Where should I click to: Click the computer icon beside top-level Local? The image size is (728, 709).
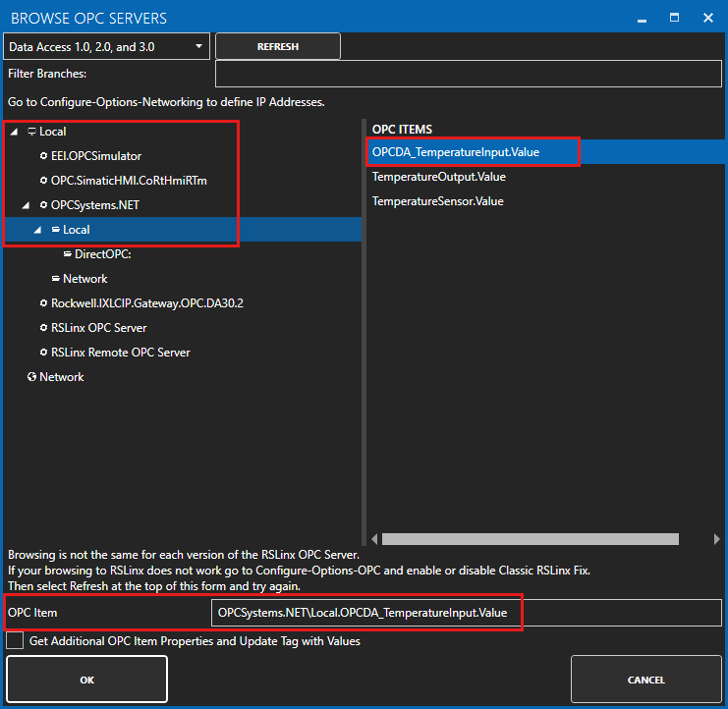31,132
